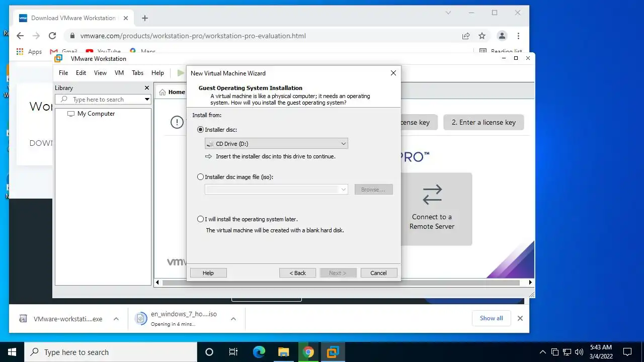
Task: Close the Download VMware Workstation tab
Action: (x=126, y=18)
